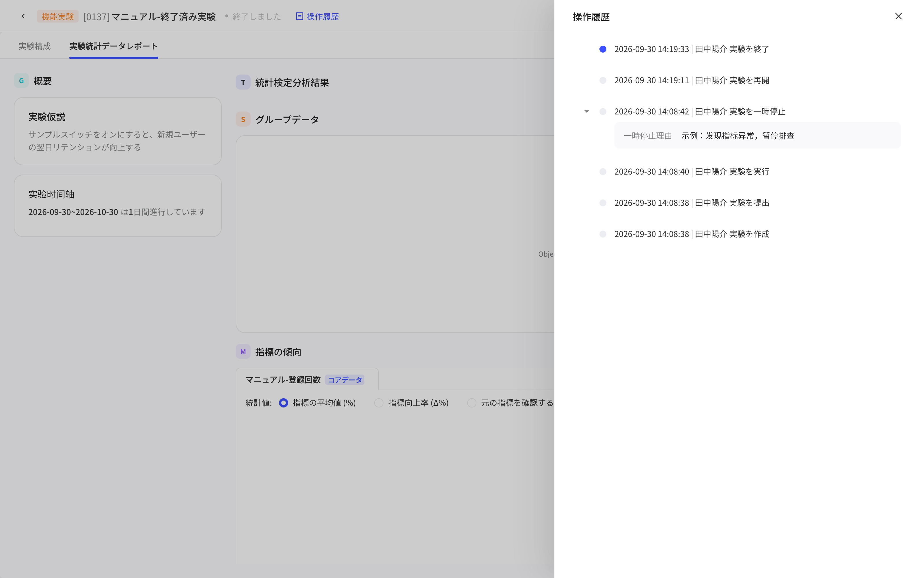Click the 実験仮説 card heading
Screen dimensions: 924x578
point(46,117)
